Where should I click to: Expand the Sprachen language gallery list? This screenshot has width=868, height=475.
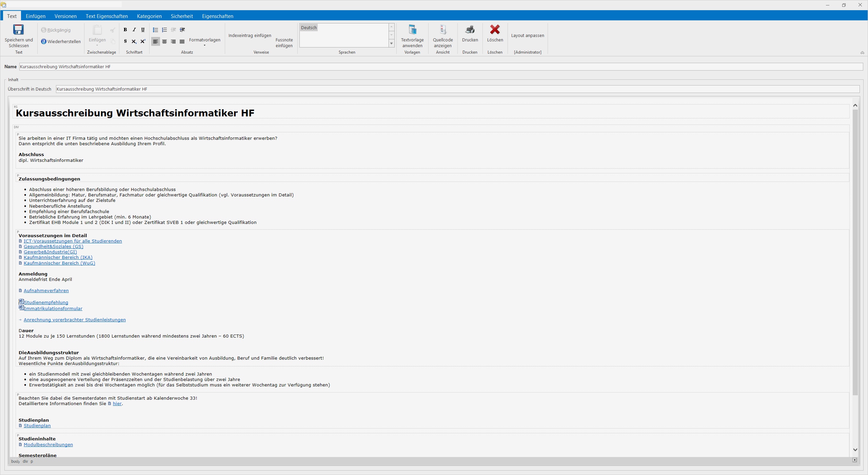[392, 43]
